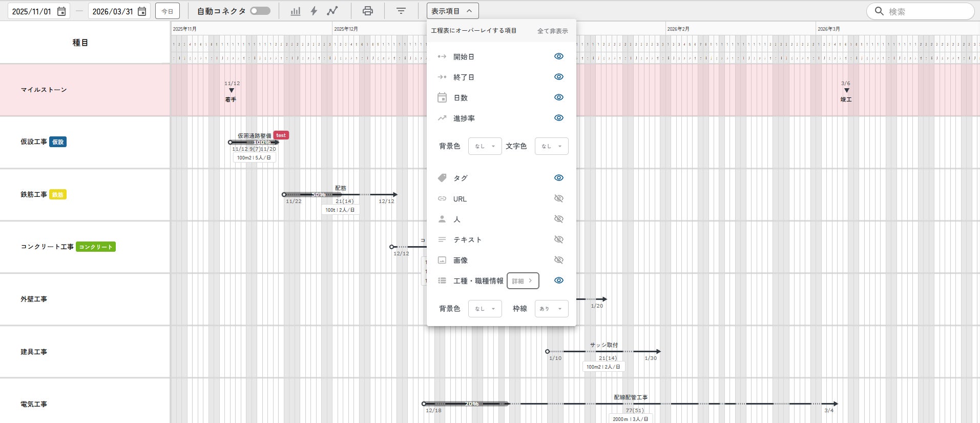
Task: Click the 配線配管工事 task label
Action: pyautogui.click(x=631, y=397)
